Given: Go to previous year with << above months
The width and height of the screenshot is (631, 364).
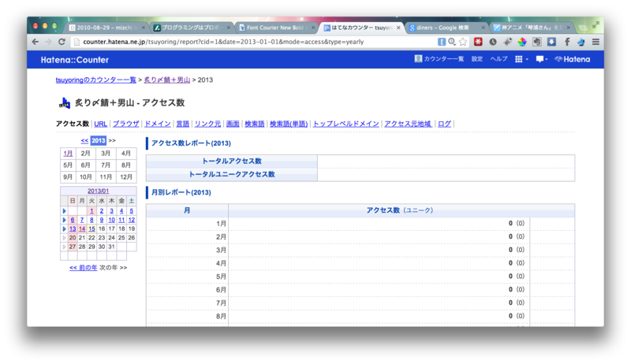Looking at the screenshot, I should pyautogui.click(x=84, y=140).
